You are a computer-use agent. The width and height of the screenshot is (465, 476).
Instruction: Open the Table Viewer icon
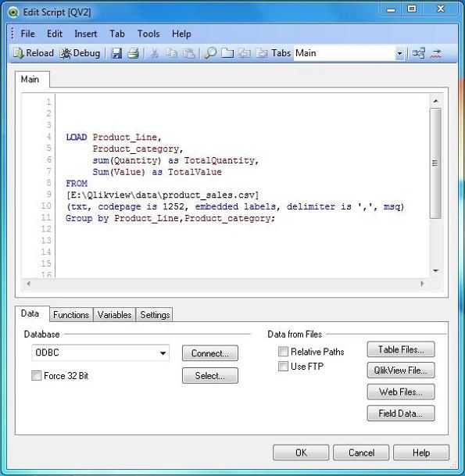click(419, 53)
